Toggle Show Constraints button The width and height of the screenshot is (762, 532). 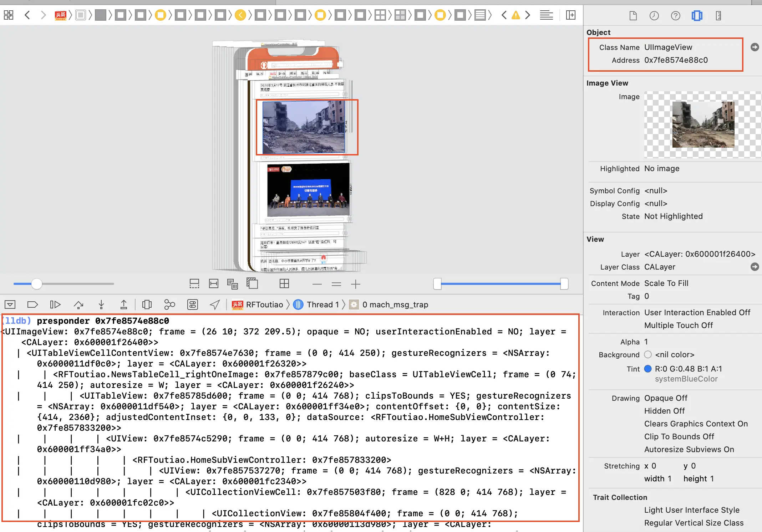coord(214,284)
